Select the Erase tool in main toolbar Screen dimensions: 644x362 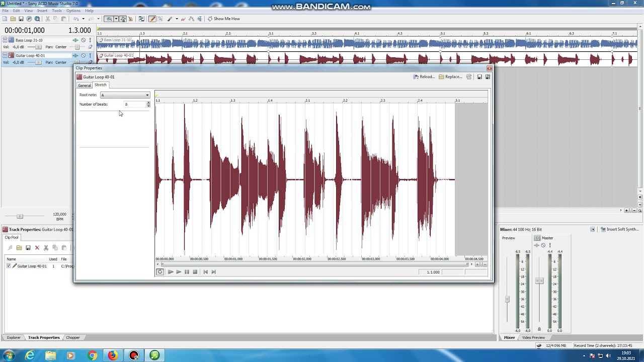point(183,19)
